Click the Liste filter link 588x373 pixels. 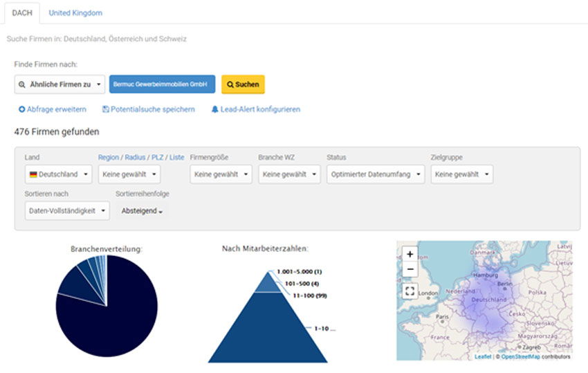pyautogui.click(x=176, y=157)
